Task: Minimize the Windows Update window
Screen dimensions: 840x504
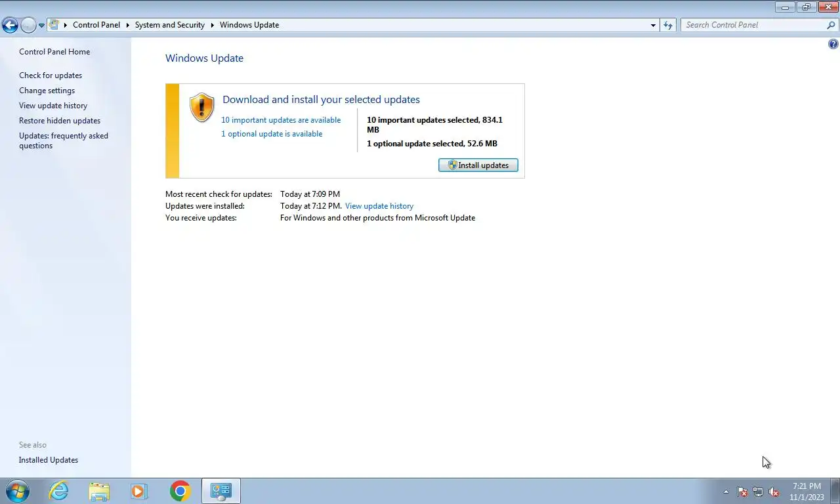Action: tap(785, 7)
